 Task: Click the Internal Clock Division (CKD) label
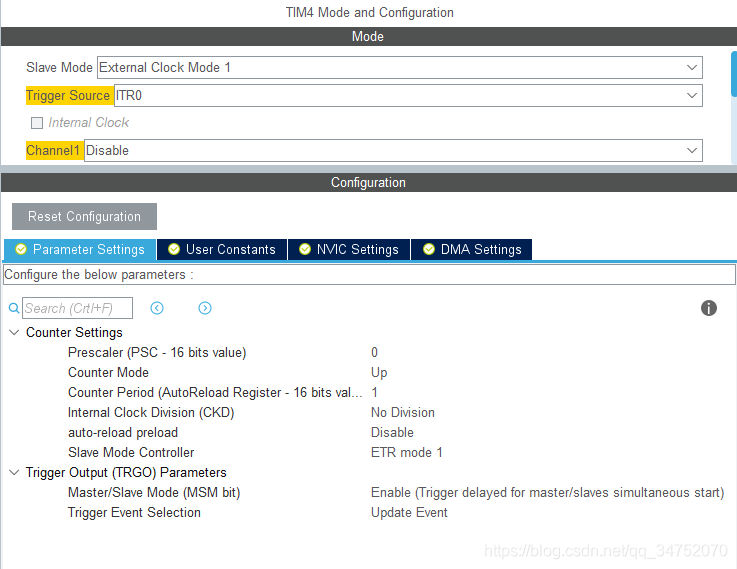[x=151, y=413]
